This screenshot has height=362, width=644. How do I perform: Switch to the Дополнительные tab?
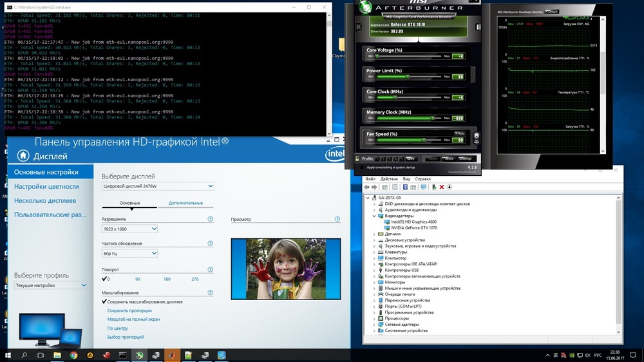185,203
